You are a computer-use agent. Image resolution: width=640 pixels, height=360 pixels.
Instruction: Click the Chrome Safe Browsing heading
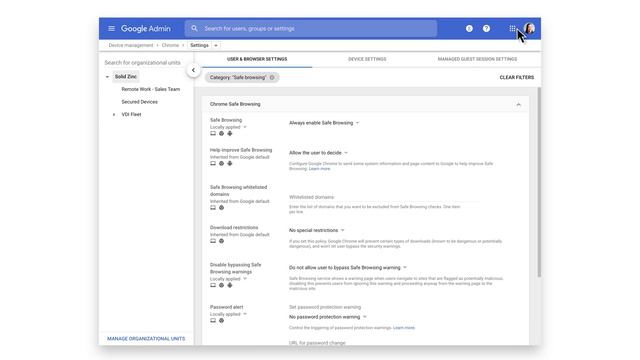235,104
